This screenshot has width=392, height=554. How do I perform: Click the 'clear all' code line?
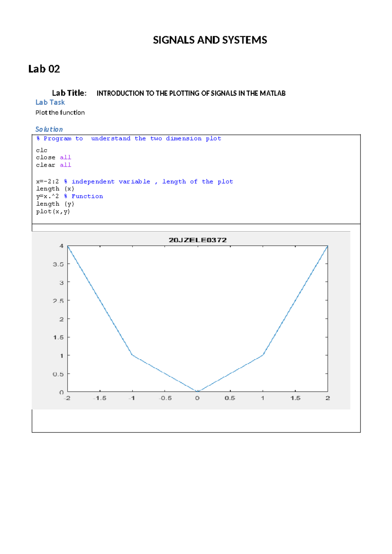(x=54, y=165)
